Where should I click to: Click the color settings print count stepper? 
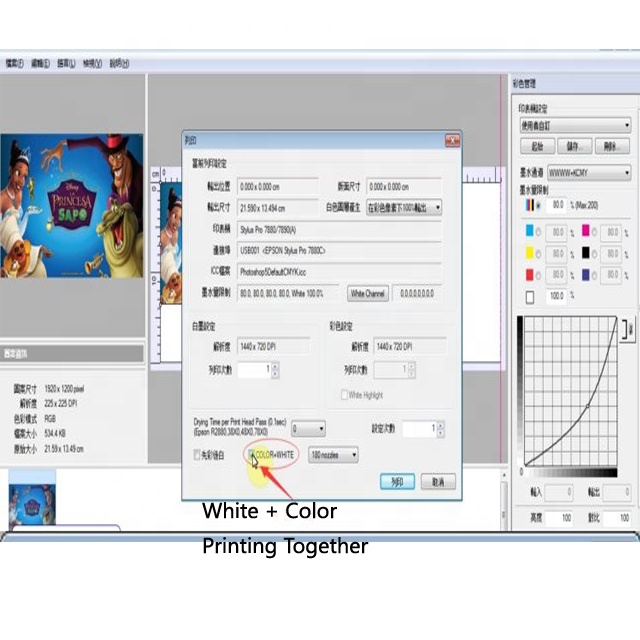[411, 371]
